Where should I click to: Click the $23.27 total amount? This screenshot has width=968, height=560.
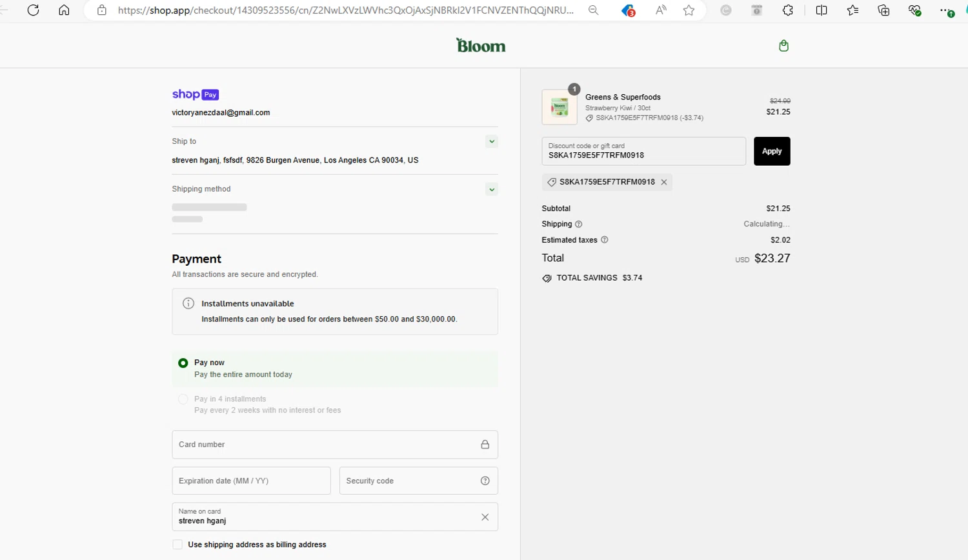[772, 258]
